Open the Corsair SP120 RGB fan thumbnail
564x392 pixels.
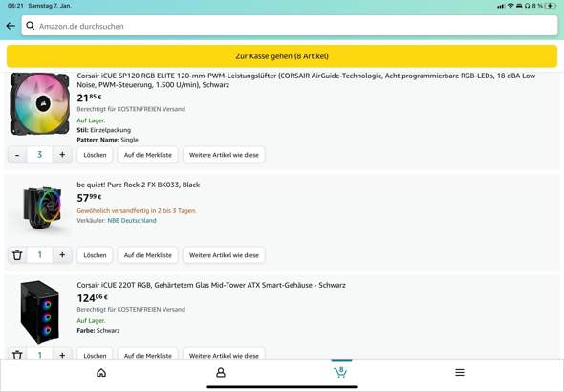[x=39, y=104]
